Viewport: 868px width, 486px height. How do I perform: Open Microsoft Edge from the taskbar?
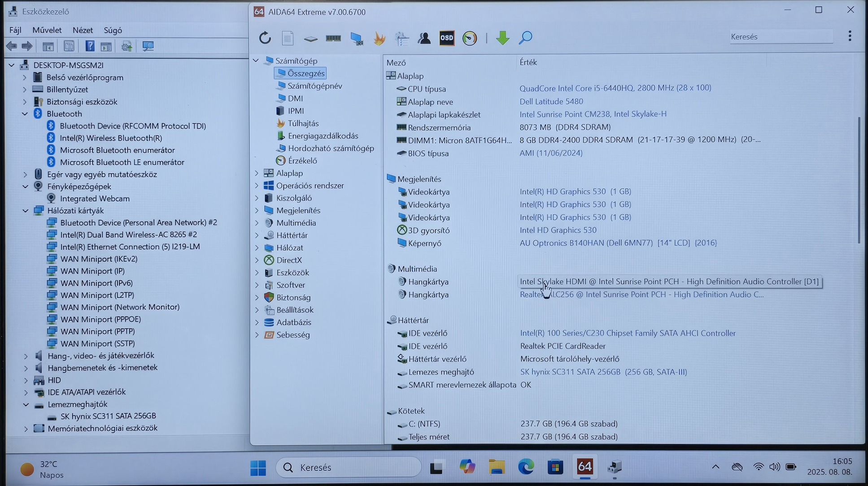526,467
